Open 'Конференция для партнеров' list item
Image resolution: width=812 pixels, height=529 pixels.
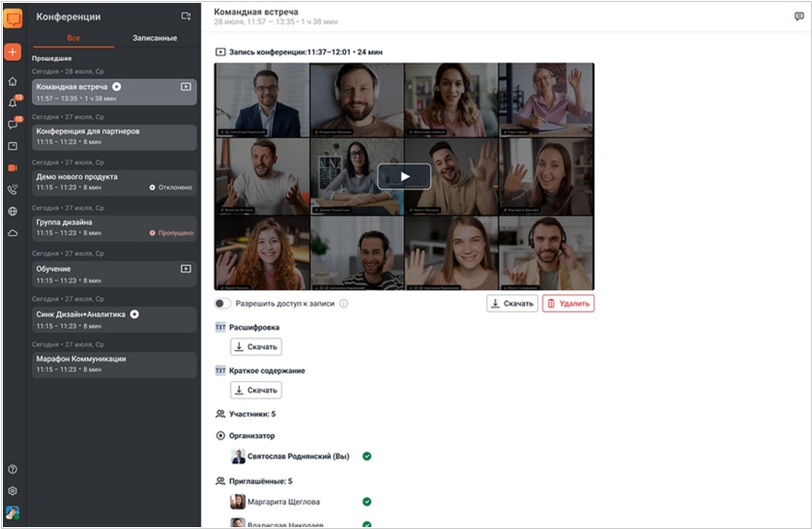coord(113,136)
